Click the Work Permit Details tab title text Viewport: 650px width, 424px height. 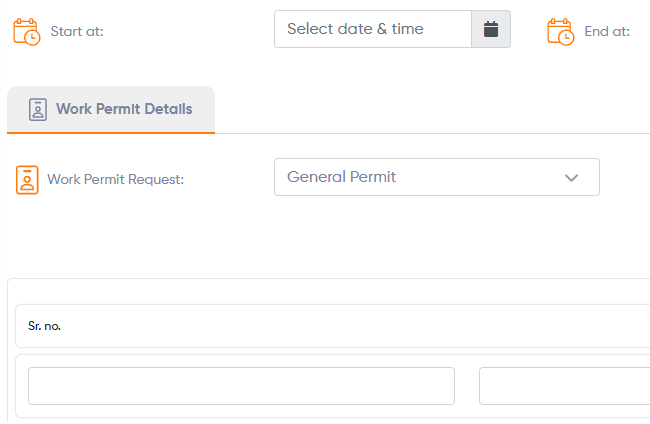[x=124, y=109]
